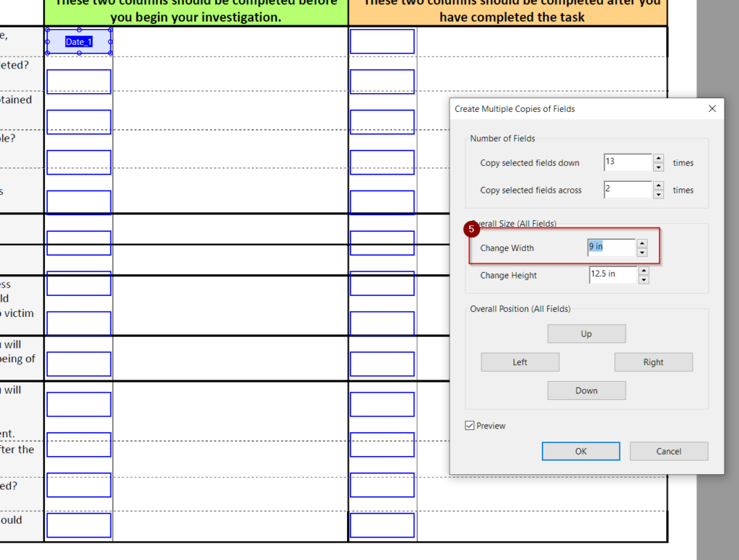The height and width of the screenshot is (560, 739).
Task: Click the Change Height input field
Action: pos(613,275)
